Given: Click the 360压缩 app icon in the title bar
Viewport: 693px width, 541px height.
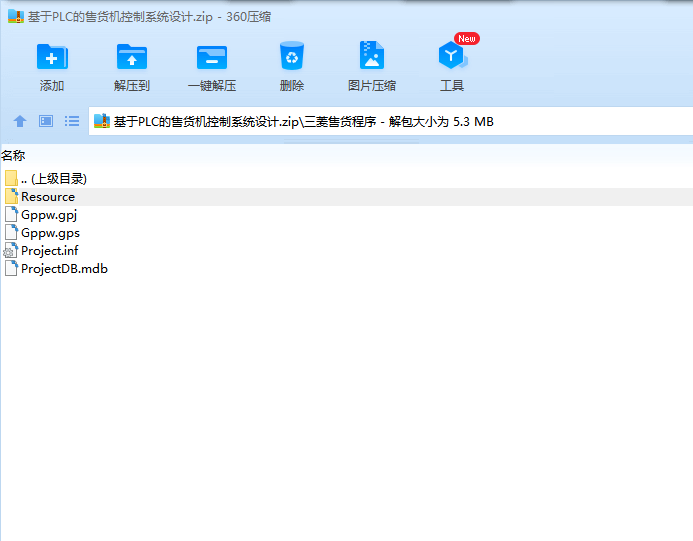Looking at the screenshot, I should point(16,17).
